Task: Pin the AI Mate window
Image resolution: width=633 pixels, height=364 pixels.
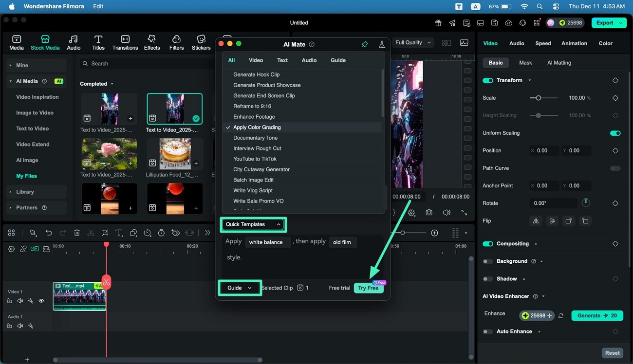Action: 365,44
